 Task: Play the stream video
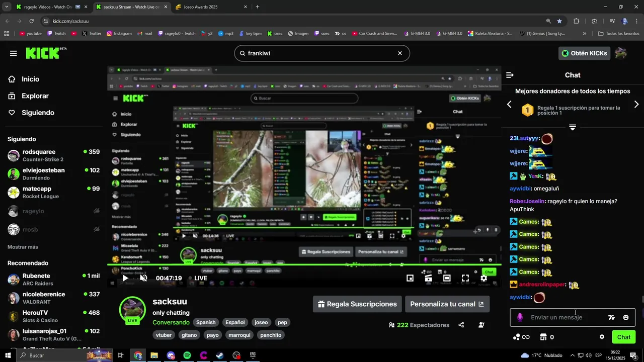(x=125, y=278)
